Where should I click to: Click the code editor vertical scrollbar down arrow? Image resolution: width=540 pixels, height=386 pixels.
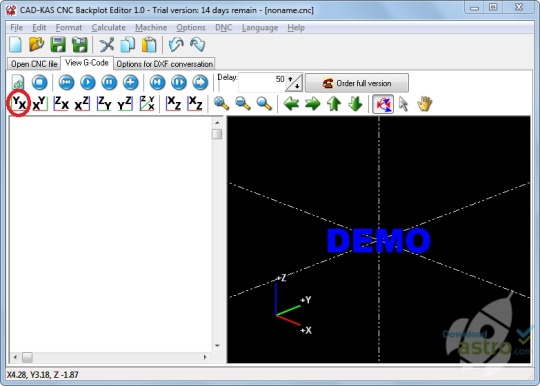click(217, 345)
